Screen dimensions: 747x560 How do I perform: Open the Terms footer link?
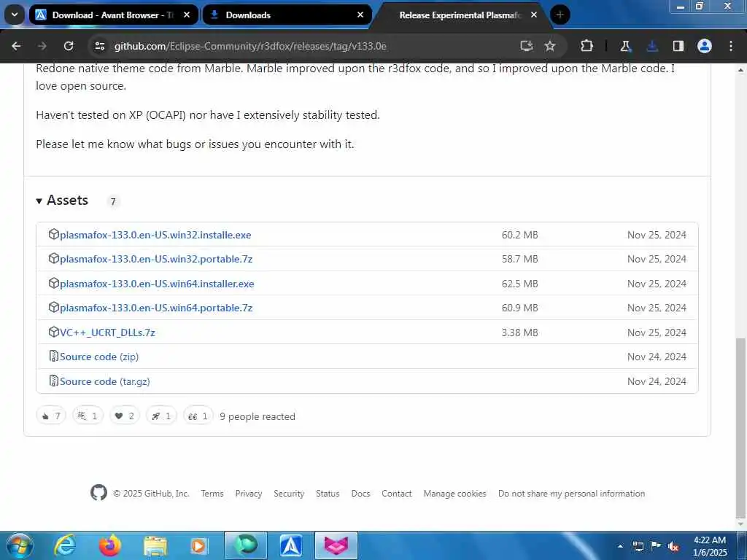click(212, 494)
